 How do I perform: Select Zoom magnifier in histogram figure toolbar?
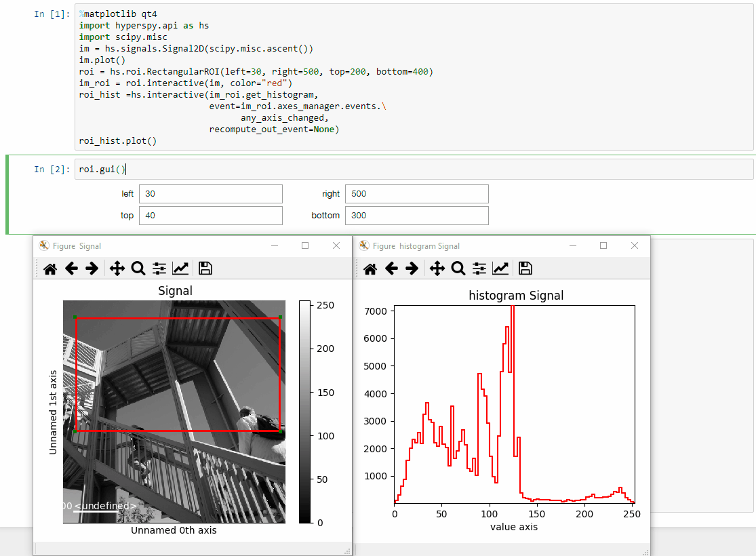pos(458,269)
